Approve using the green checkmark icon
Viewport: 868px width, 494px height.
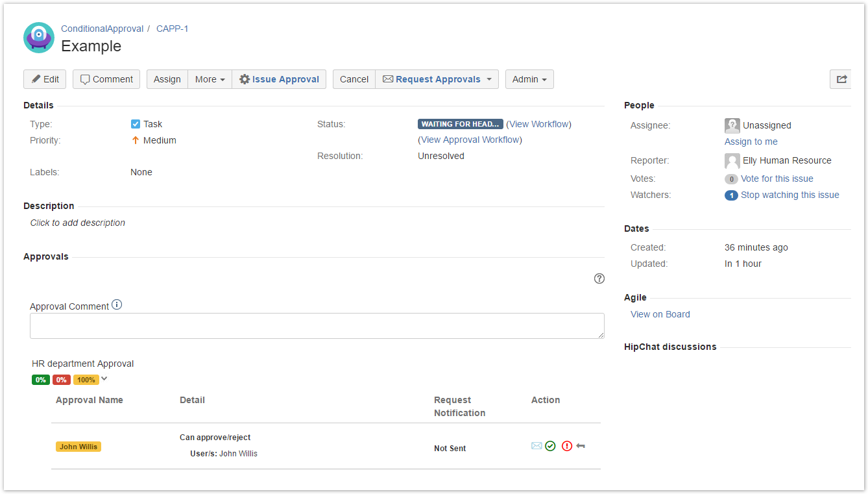(550, 446)
